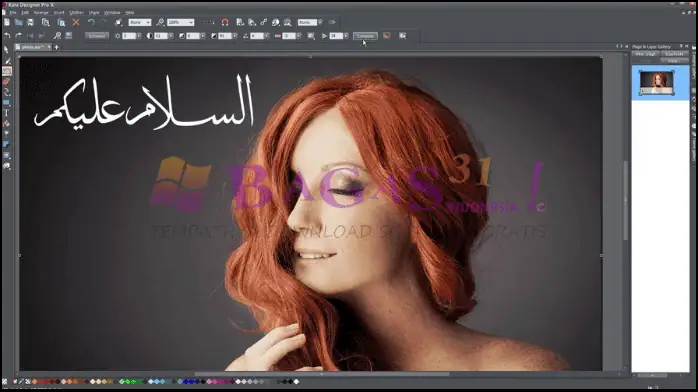Open the Window menu

coord(112,12)
